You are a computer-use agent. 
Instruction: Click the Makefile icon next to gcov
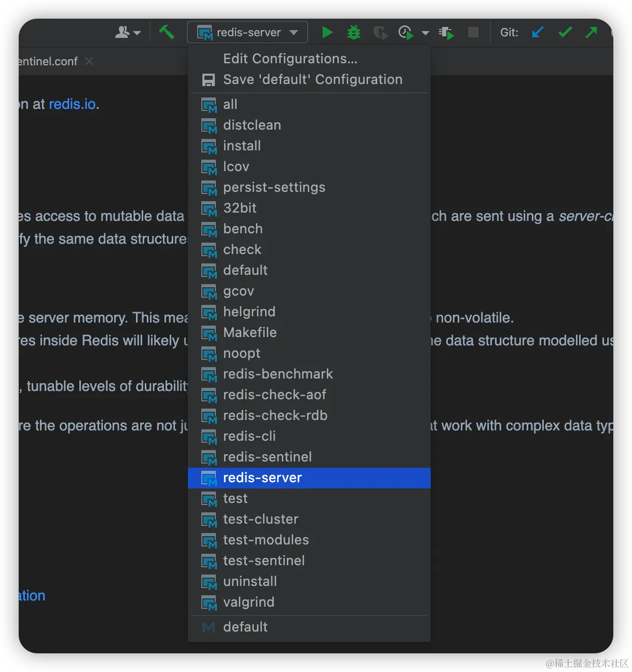[x=209, y=292]
